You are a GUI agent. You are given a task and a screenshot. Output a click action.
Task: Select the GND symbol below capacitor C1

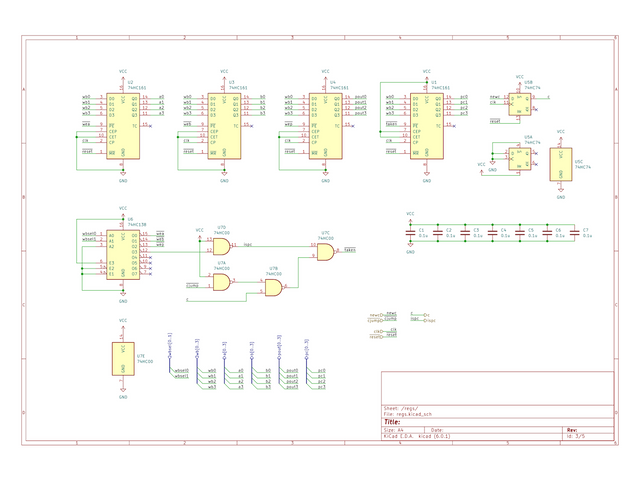coord(410,249)
